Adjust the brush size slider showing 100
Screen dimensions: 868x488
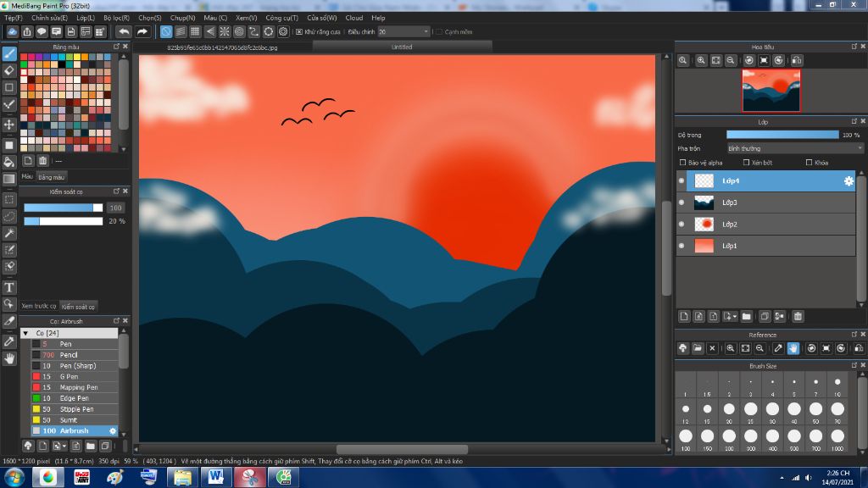click(63, 208)
